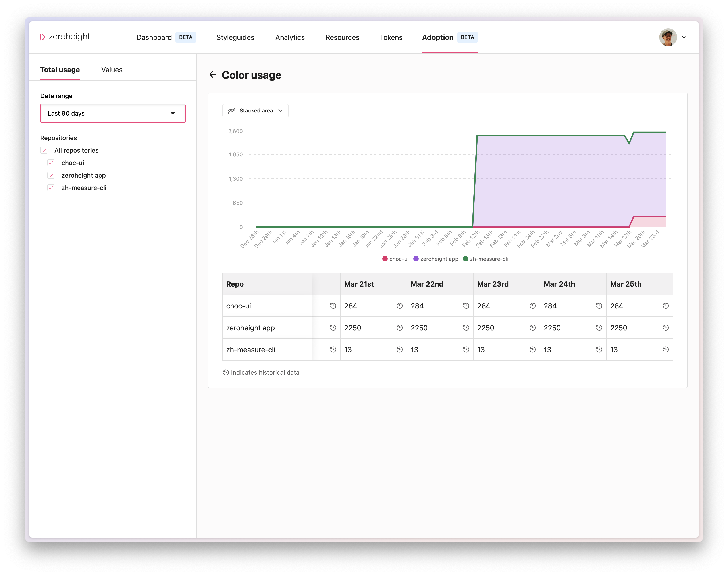Viewport: 728px width, 575px height.
Task: Click history icon in choc-ui Mar 22nd cell
Action: (x=466, y=306)
